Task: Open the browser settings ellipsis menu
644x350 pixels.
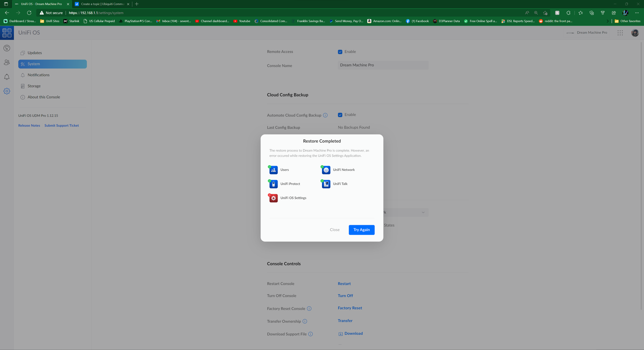Action: click(x=637, y=13)
